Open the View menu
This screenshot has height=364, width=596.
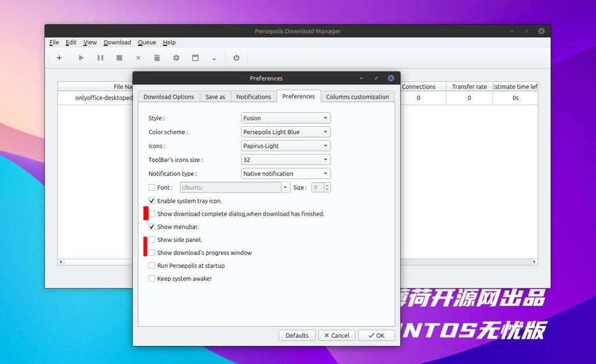tap(90, 42)
